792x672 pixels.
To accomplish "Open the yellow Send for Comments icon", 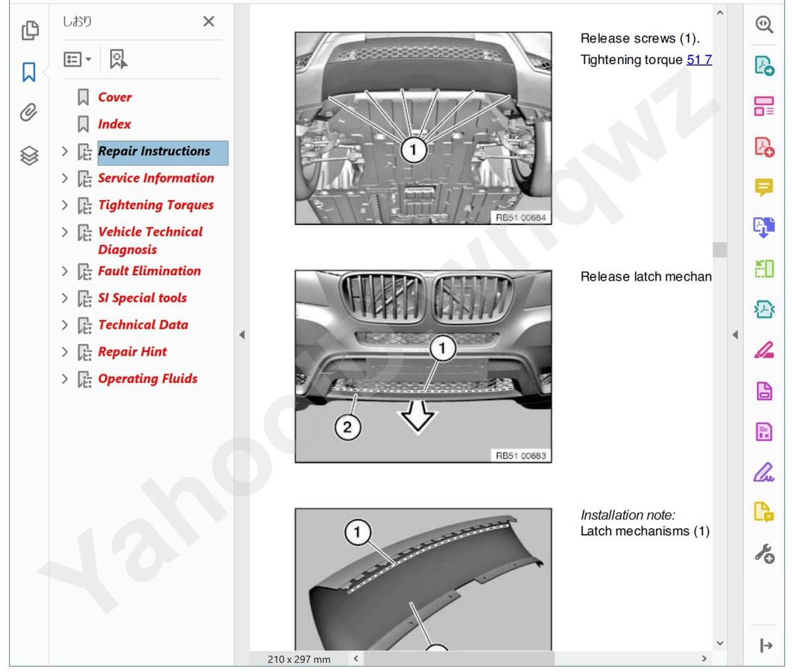I will coord(764,512).
